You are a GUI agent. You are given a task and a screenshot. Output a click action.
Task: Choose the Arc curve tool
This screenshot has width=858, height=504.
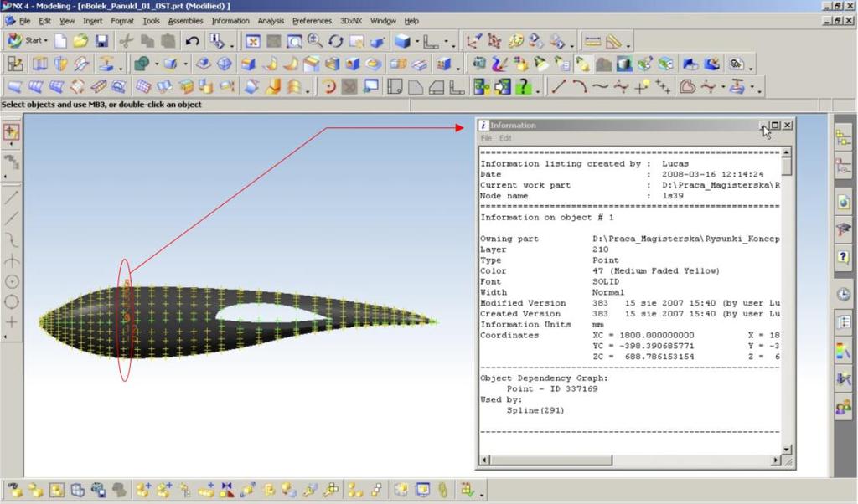(579, 86)
